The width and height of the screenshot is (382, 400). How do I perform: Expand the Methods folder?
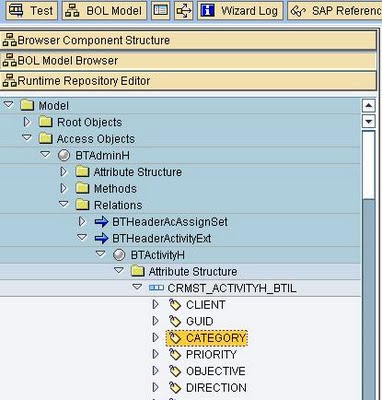(x=64, y=188)
